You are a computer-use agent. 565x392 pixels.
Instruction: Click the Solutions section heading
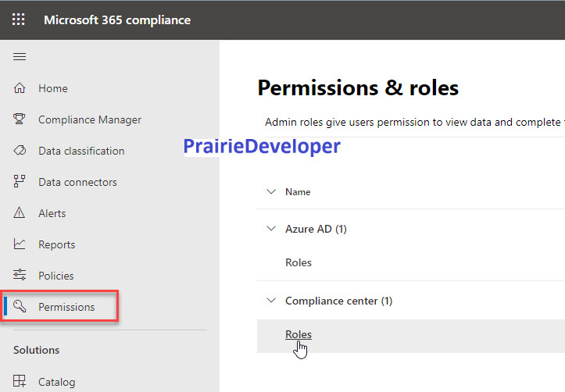(37, 350)
